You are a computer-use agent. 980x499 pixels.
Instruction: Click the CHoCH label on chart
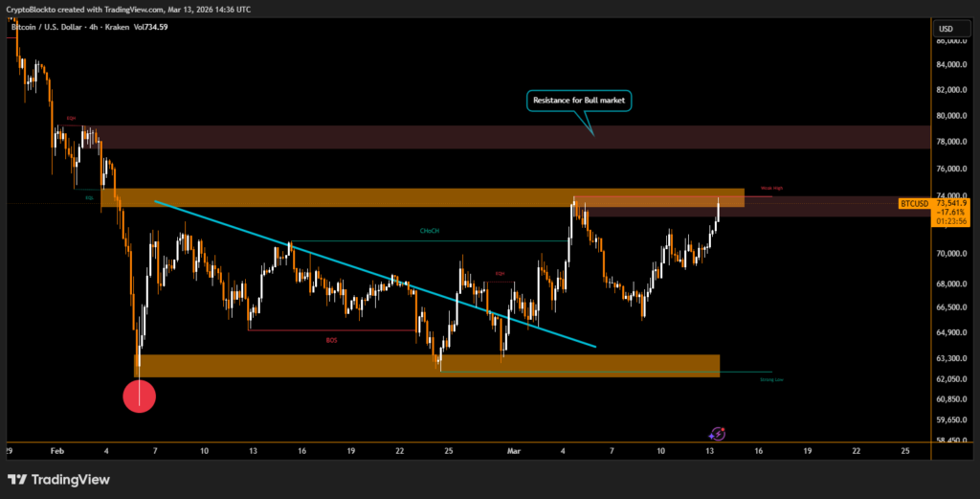[432, 231]
